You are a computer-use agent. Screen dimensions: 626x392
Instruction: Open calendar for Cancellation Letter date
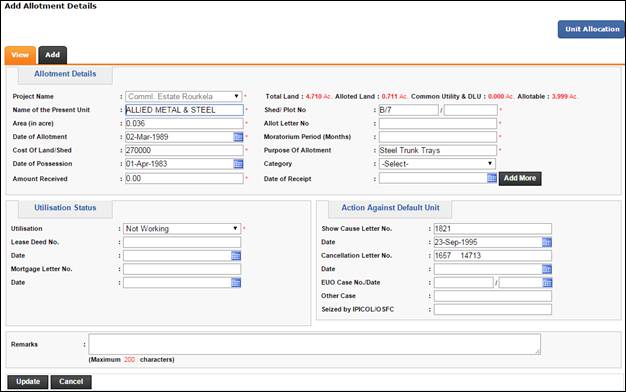[547, 269]
